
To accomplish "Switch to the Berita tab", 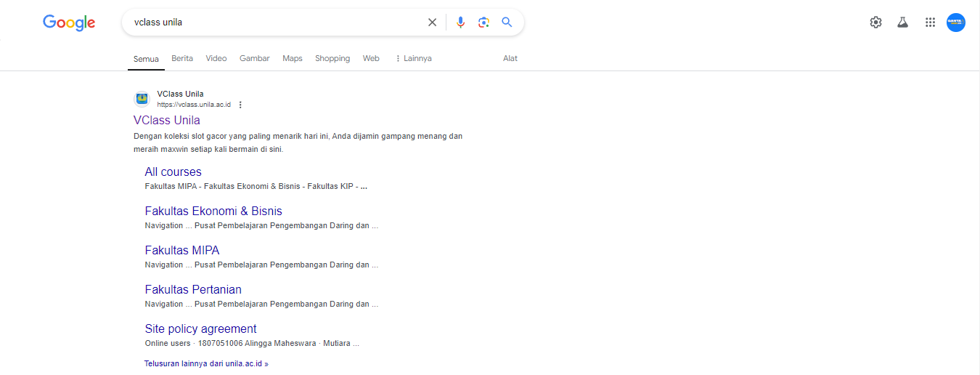I will (x=182, y=58).
